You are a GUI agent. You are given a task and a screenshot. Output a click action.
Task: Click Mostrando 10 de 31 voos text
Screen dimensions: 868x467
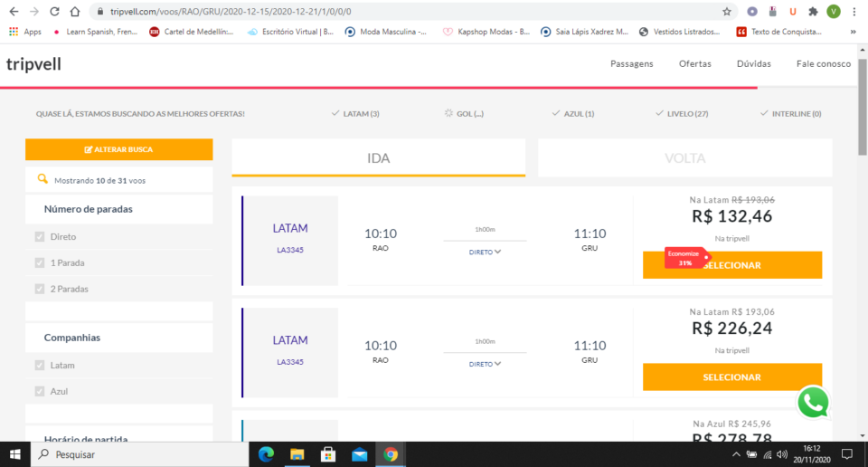point(99,181)
